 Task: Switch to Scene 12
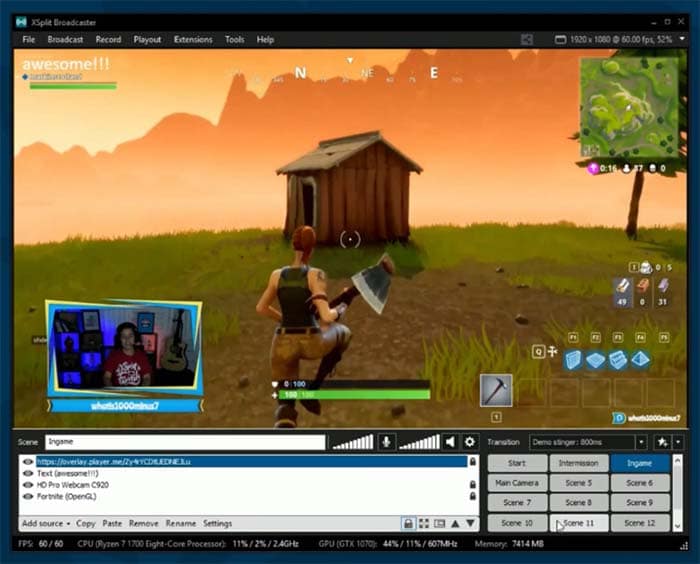pyautogui.click(x=640, y=522)
